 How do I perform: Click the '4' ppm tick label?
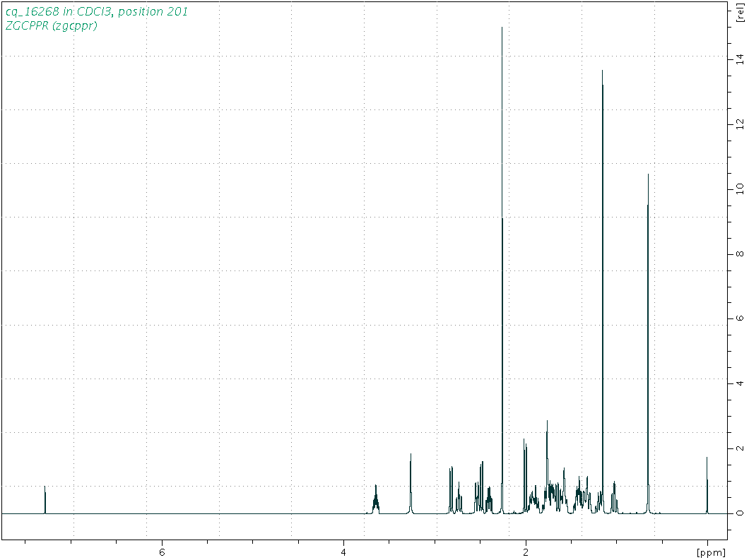pos(343,552)
